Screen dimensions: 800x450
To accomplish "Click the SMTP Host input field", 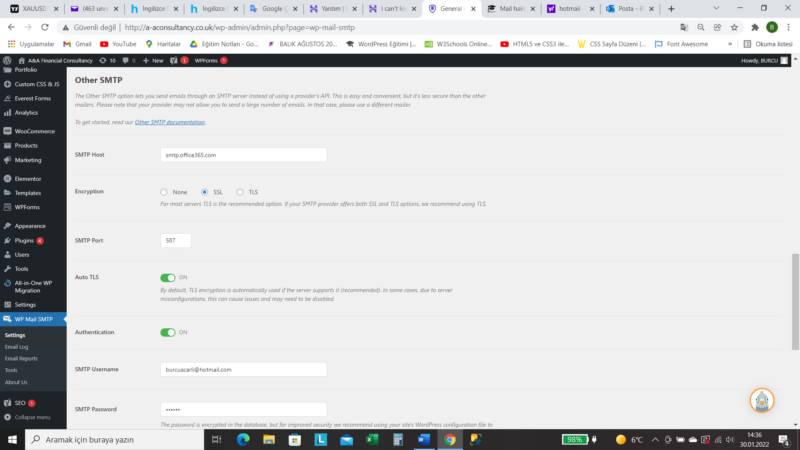I will 243,155.
